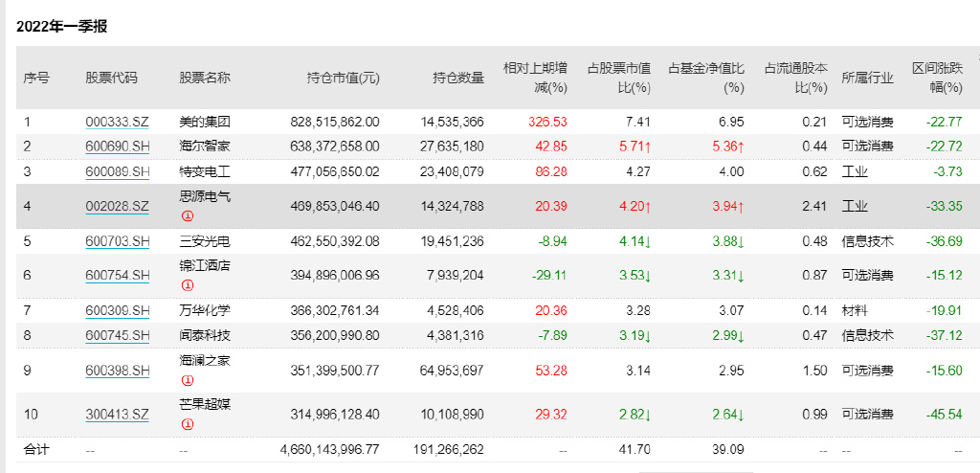The height and width of the screenshot is (473, 980).
Task: Click the 持仓数量 column header
Action: coord(458,79)
